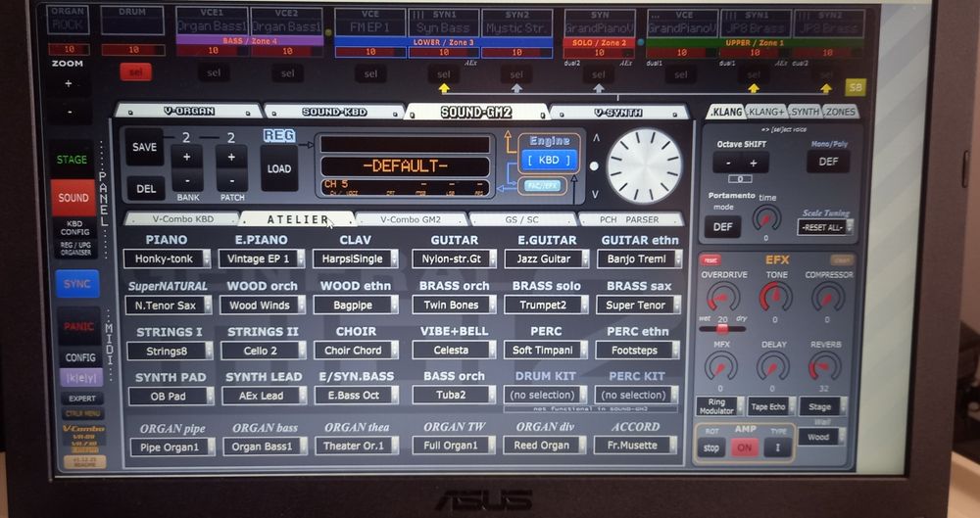Click the DEL button
Image resolution: width=980 pixels, height=518 pixels.
146,188
